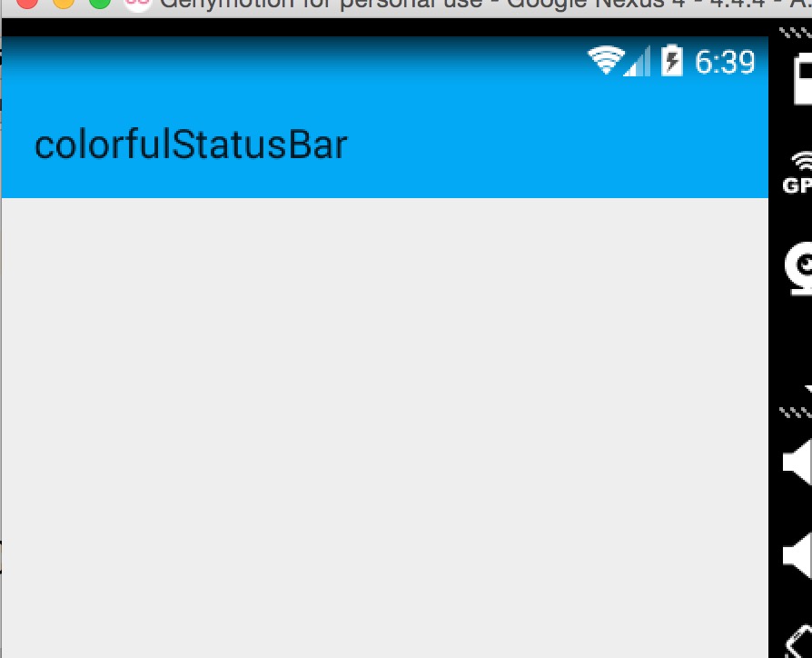
Task: Click the lower speaker volume icon
Action: [x=797, y=556]
